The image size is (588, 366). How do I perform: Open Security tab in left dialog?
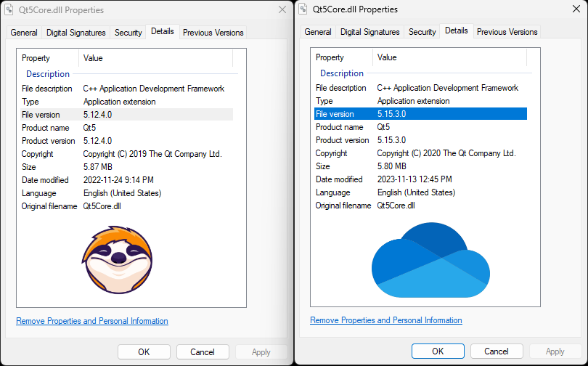coord(128,33)
